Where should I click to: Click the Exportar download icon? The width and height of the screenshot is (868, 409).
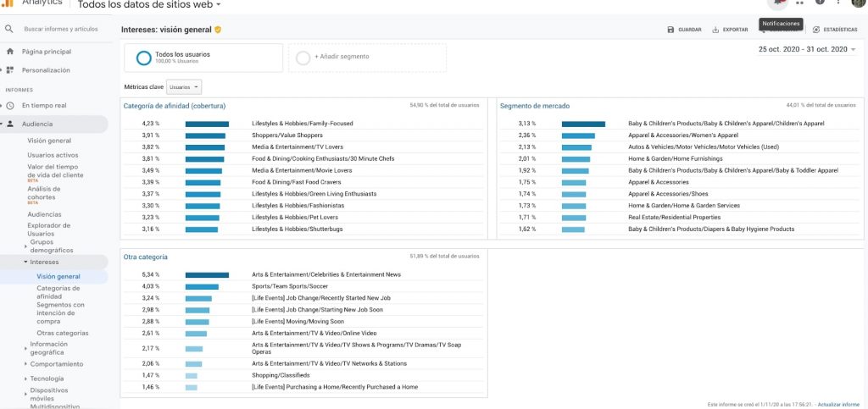[715, 30]
